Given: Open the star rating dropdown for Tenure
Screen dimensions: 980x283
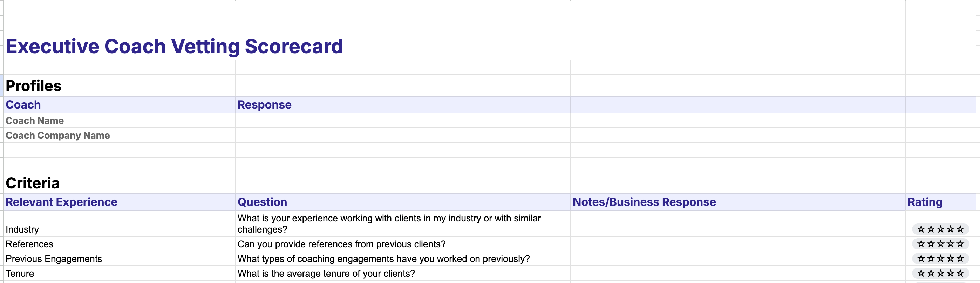Looking at the screenshot, I should pos(940,273).
